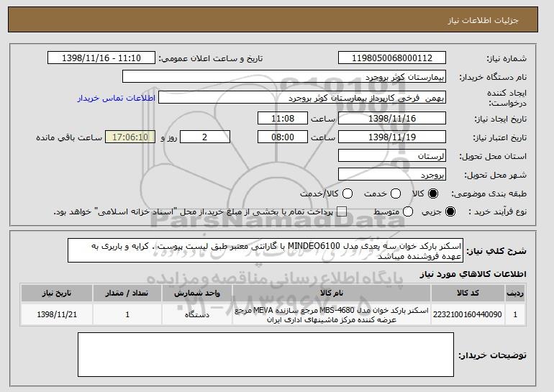Click the validity time field 08:00
The height and width of the screenshot is (392, 554).
coord(283,137)
